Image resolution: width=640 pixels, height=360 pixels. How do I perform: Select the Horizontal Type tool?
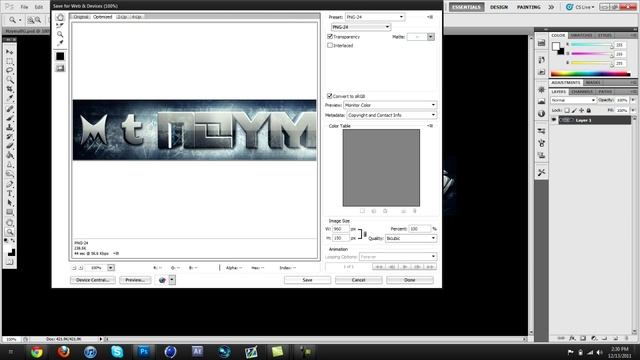pos(10,193)
